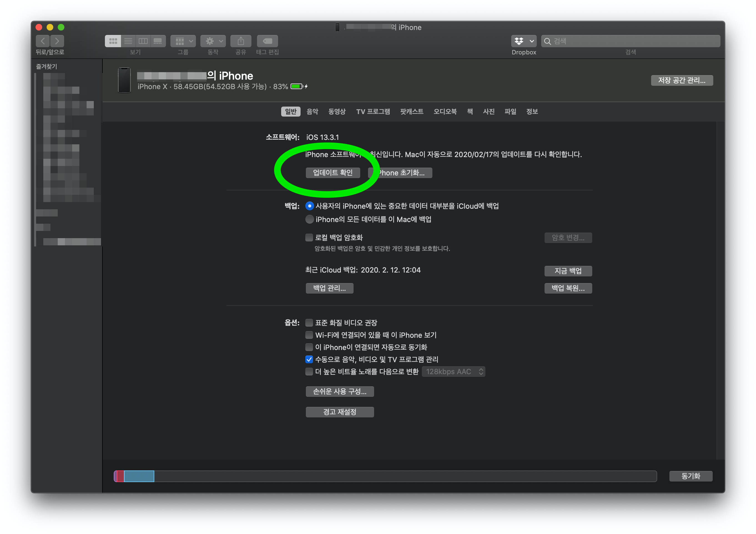
Task: Select the General (일반) tab
Action: [x=291, y=112]
